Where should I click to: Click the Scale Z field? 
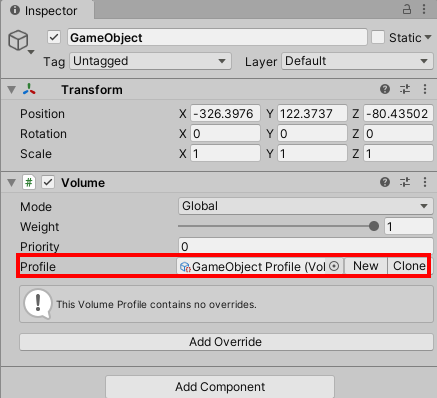click(398, 154)
